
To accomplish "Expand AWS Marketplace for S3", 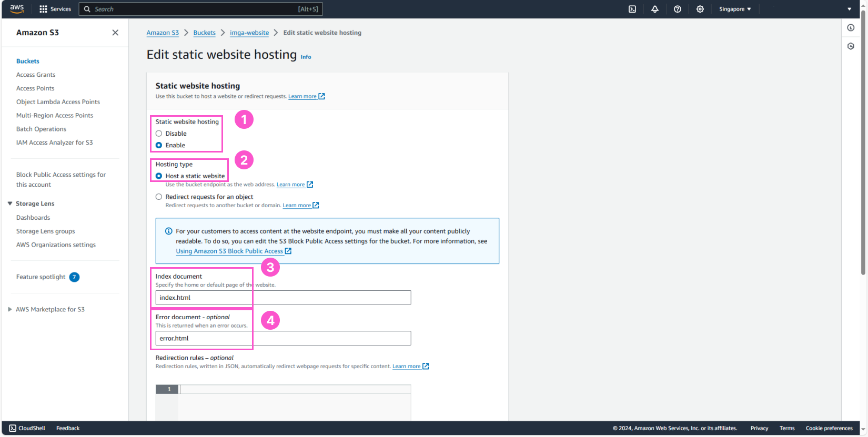I will pyautogui.click(x=10, y=309).
